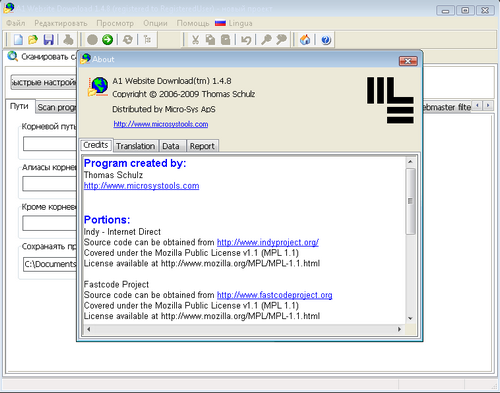Image resolution: width=500 pixels, height=393 pixels.
Task: Click the 'Program created by:' heading
Action: click(x=135, y=163)
